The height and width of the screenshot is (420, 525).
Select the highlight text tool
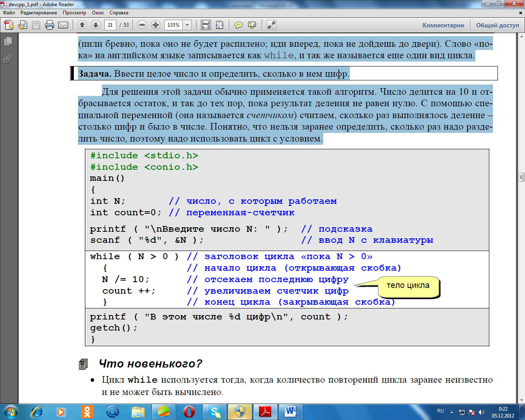point(252,25)
